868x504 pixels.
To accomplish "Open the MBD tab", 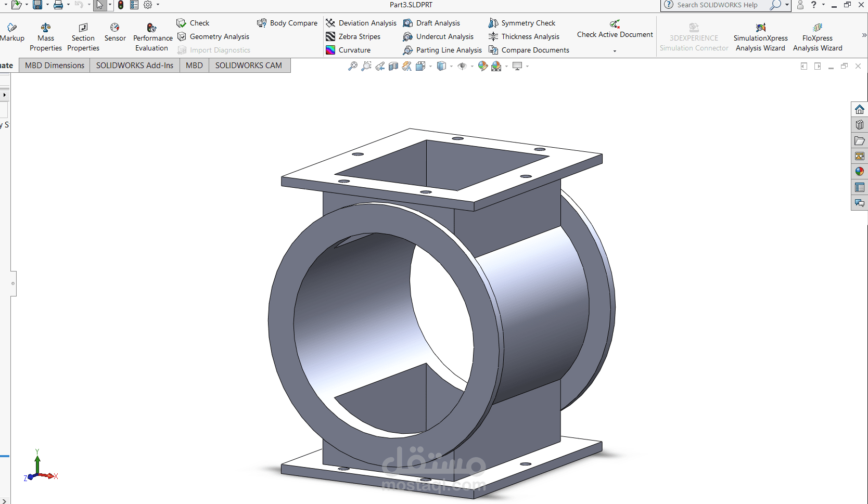I will (x=194, y=66).
